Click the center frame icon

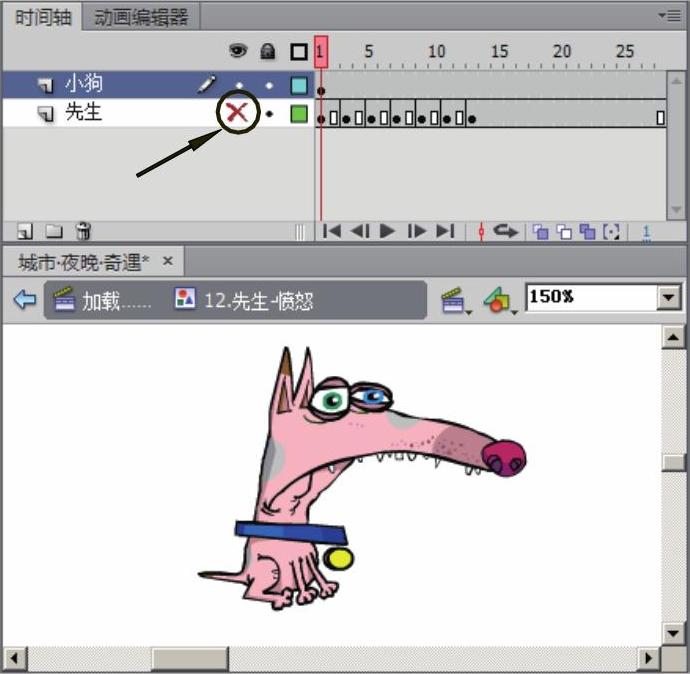(x=481, y=231)
